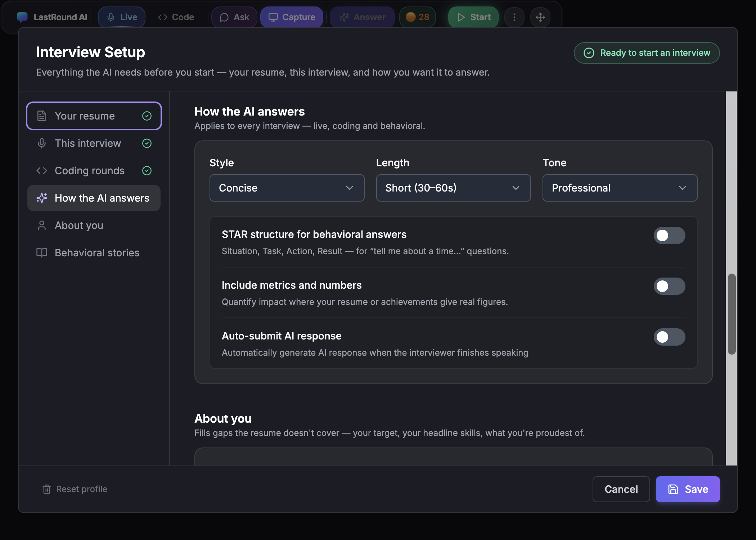
Task: Go to Your resume section
Action: point(94,116)
